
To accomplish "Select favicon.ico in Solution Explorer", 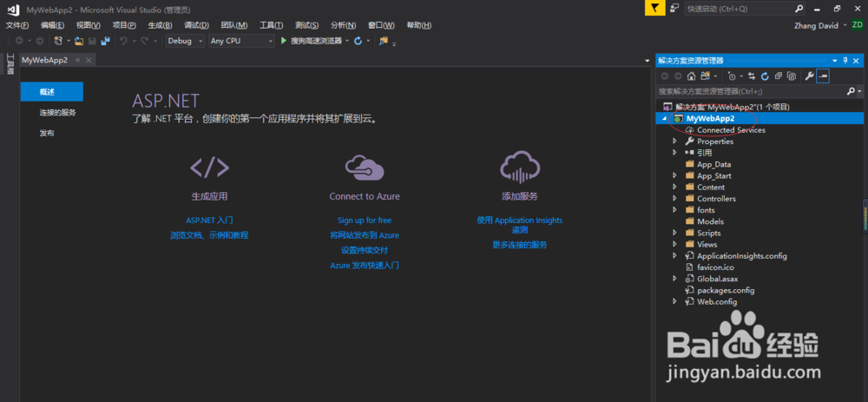I will tap(716, 267).
